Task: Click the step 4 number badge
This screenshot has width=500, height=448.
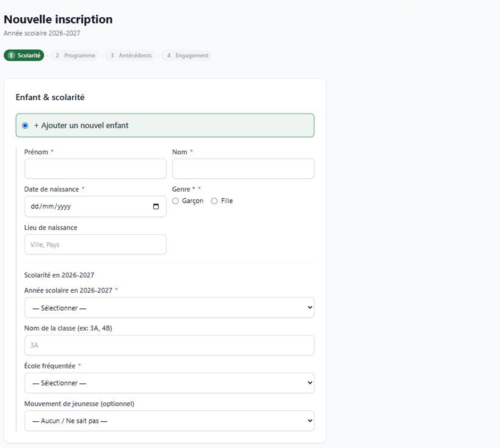Action: (169, 55)
